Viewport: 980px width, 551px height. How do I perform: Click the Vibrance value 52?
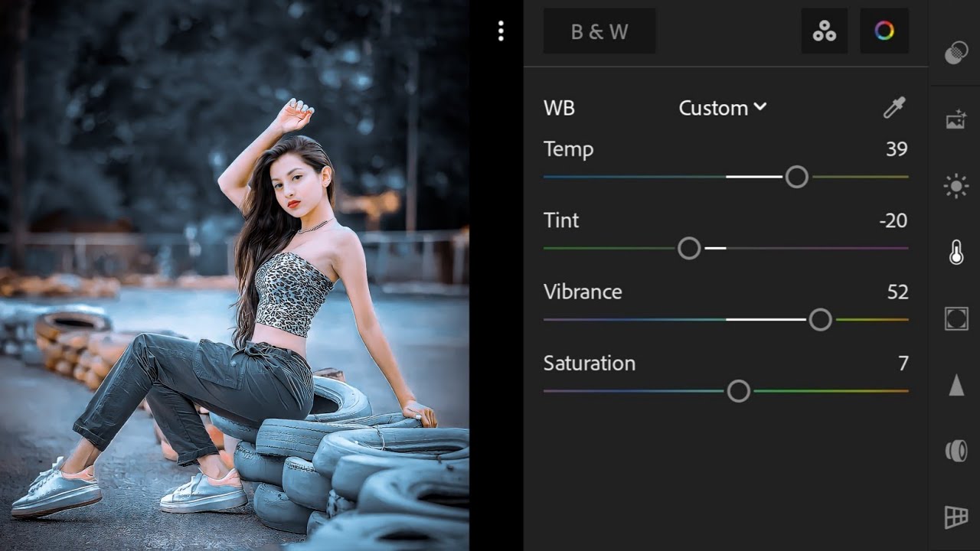[897, 292]
